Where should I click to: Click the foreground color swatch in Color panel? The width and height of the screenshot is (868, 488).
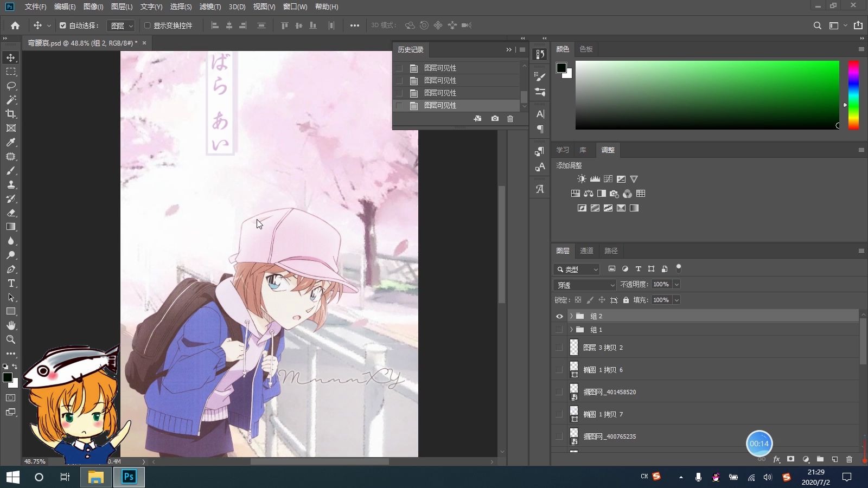point(561,68)
